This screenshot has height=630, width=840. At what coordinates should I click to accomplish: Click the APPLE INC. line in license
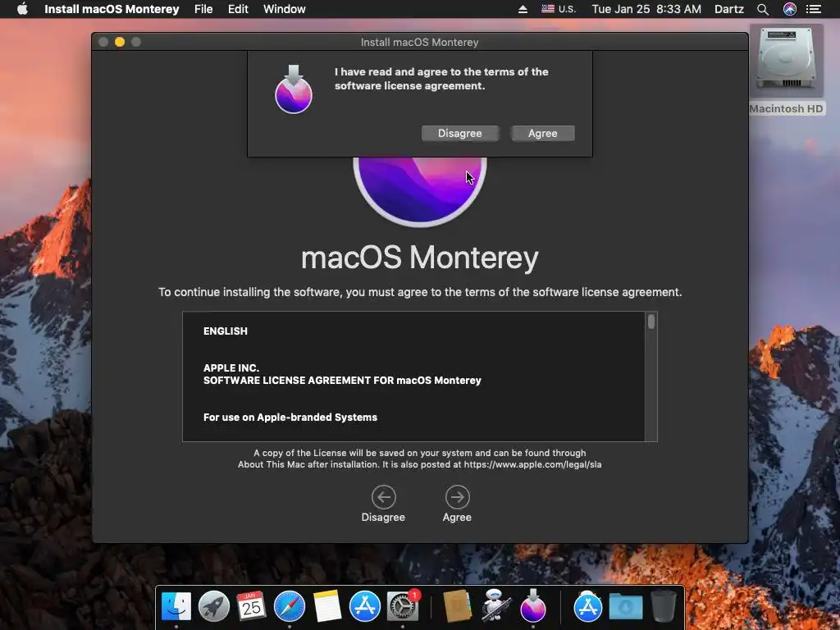231,368
